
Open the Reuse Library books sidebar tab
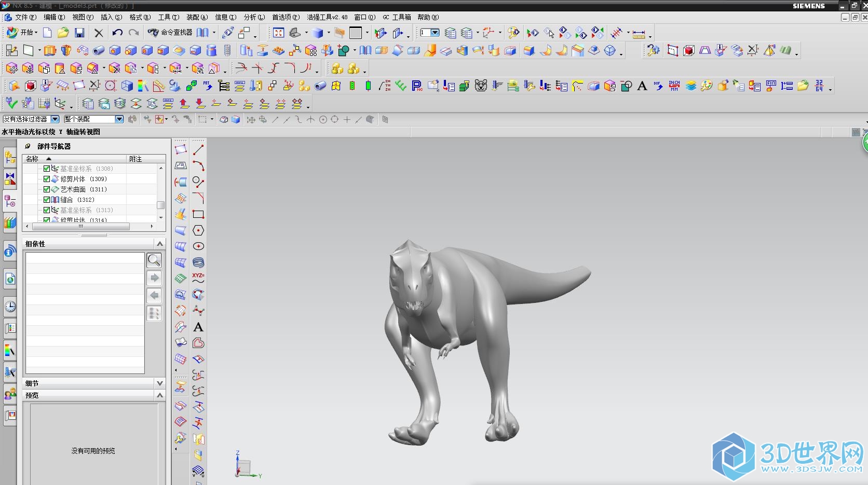(10, 223)
